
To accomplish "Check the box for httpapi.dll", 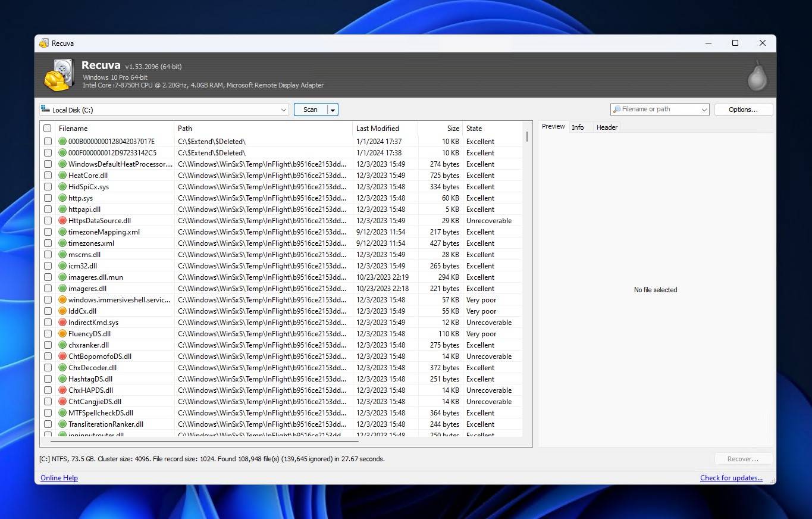I will tap(48, 210).
